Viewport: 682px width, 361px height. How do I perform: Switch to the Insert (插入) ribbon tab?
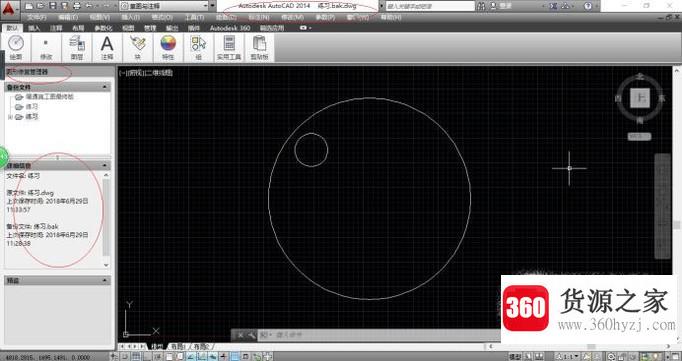pyautogui.click(x=34, y=28)
